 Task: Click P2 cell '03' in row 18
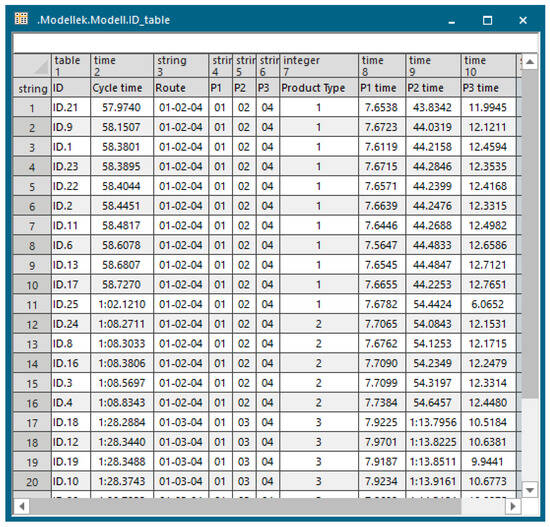click(244, 442)
